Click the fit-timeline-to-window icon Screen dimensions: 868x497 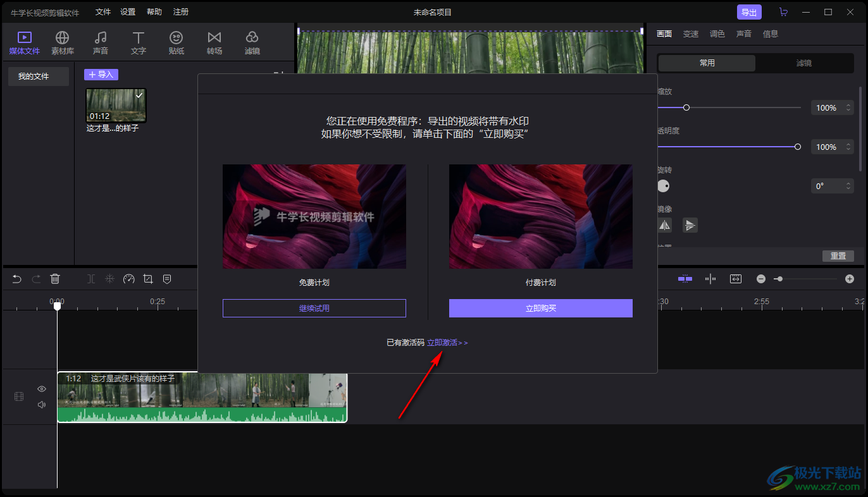(x=736, y=279)
